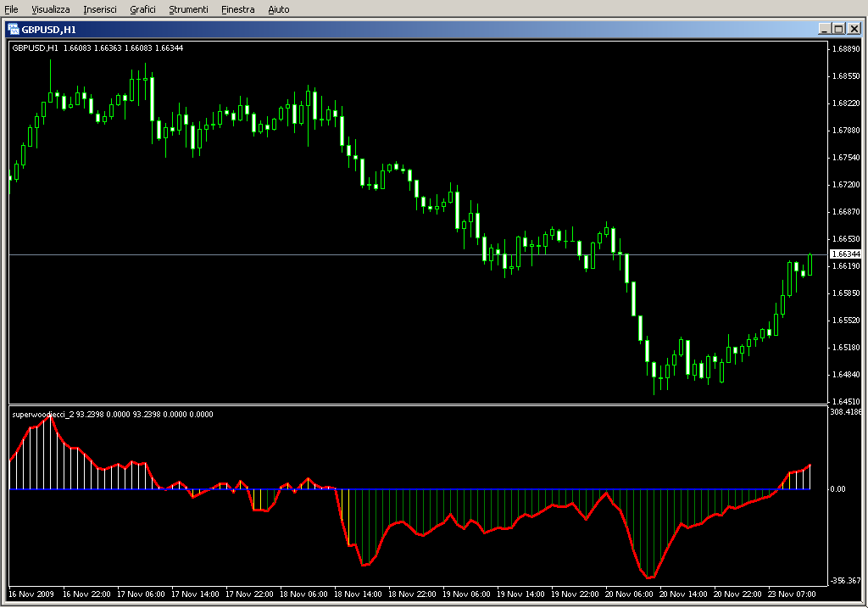Click the current price label 1.66344
The height and width of the screenshot is (608, 868).
847,254
